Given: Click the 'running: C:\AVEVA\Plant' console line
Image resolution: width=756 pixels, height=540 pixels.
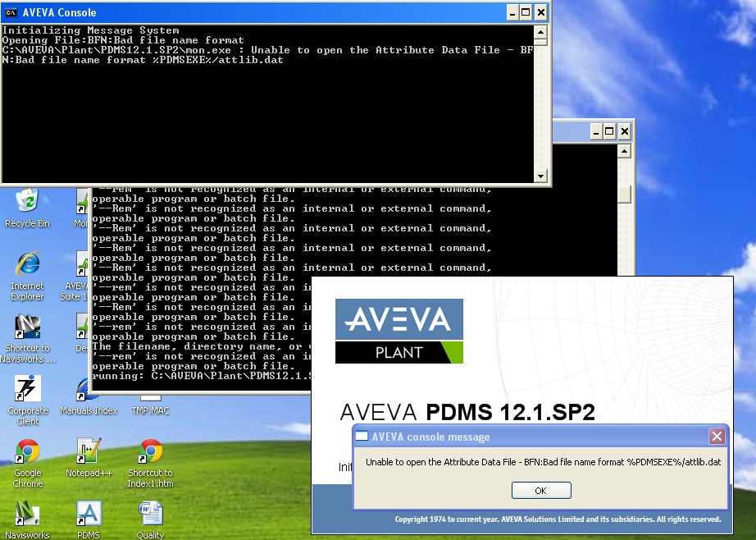Looking at the screenshot, I should tap(202, 376).
